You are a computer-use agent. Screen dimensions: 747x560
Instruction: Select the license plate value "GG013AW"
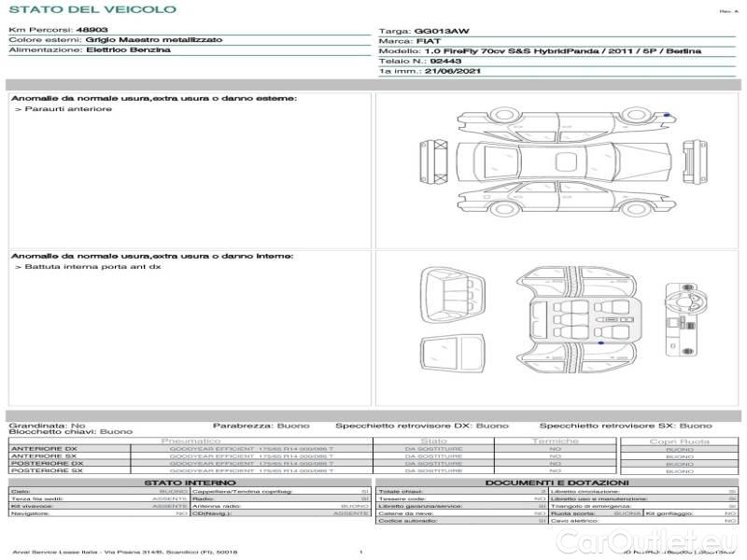click(x=442, y=32)
